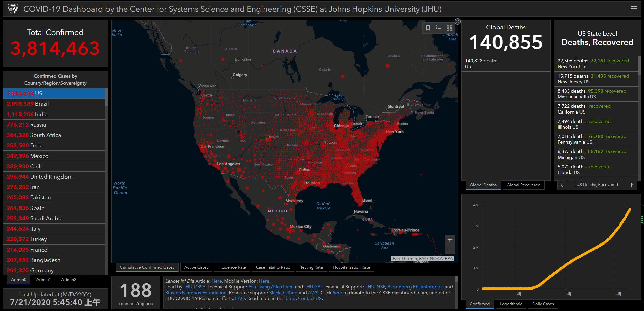Visit the Stavros Niarchos Foundation link

[x=196, y=293]
